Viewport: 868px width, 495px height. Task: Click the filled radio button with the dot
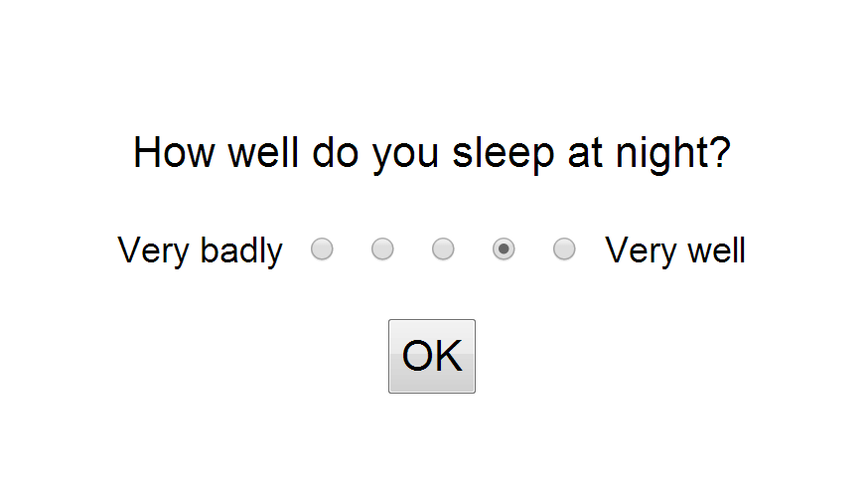(504, 249)
